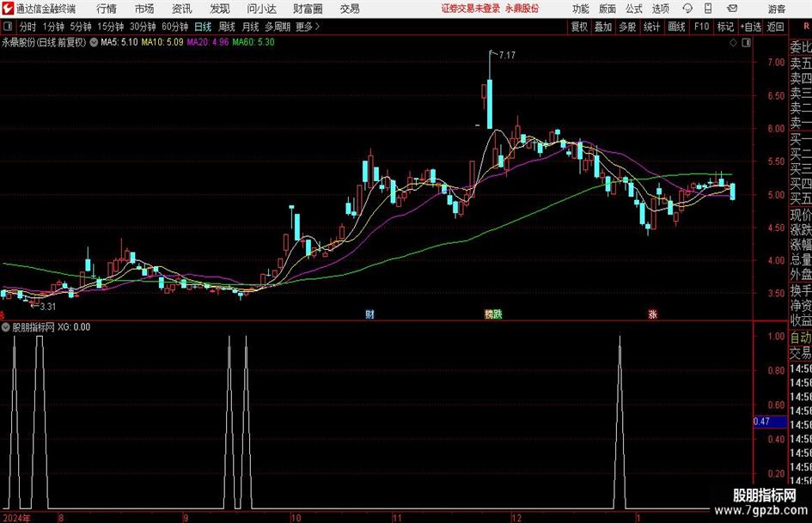Click the 3.31 low price label

47,307
